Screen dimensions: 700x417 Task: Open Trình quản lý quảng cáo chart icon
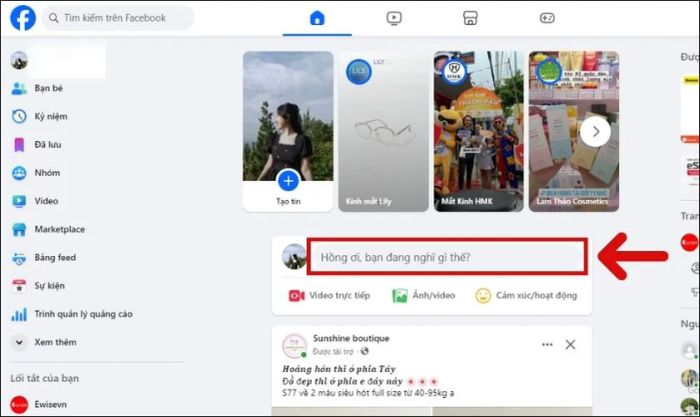19,314
